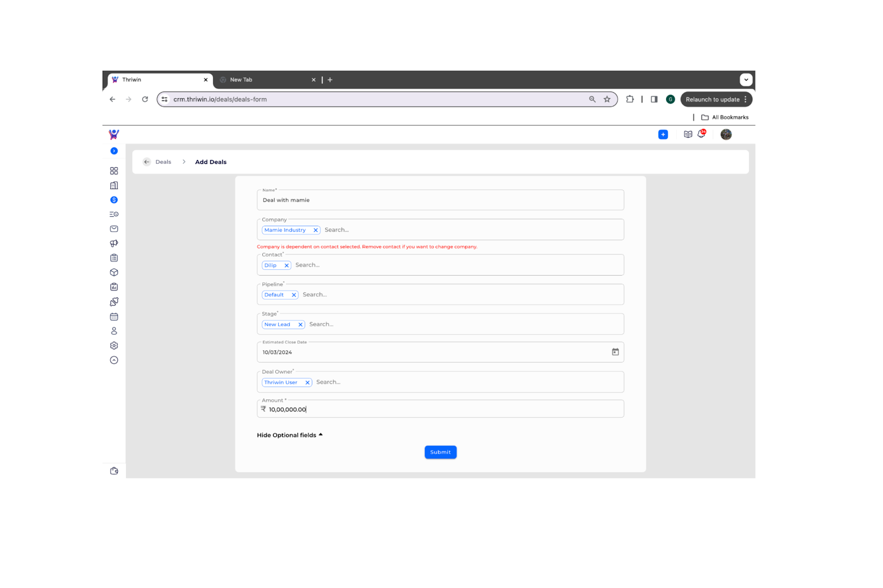This screenshot has height=588, width=883.
Task: View site information icon in address bar
Action: coord(164,99)
